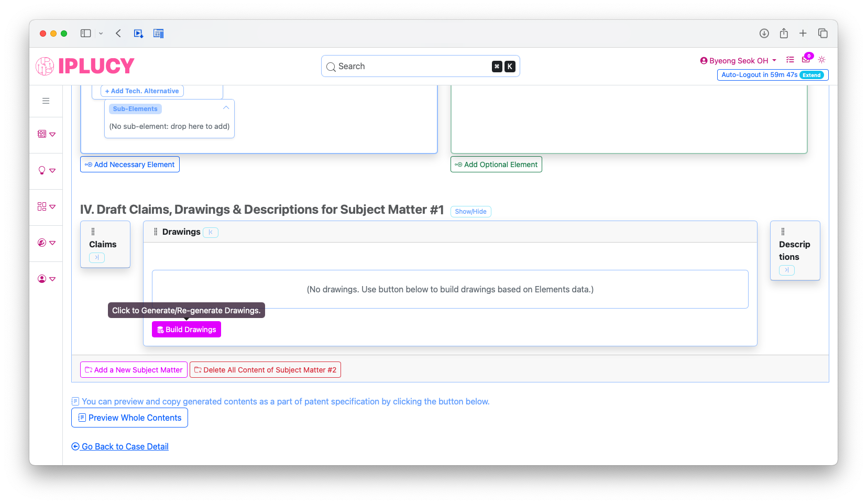This screenshot has width=867, height=504.
Task: Click Add Optional Element button
Action: coord(496,165)
